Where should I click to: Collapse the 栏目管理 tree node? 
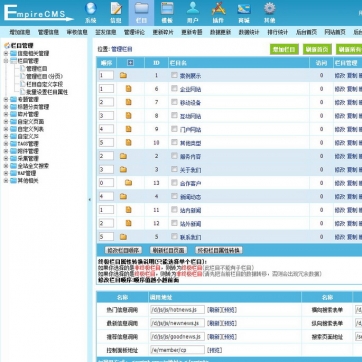point(6,61)
